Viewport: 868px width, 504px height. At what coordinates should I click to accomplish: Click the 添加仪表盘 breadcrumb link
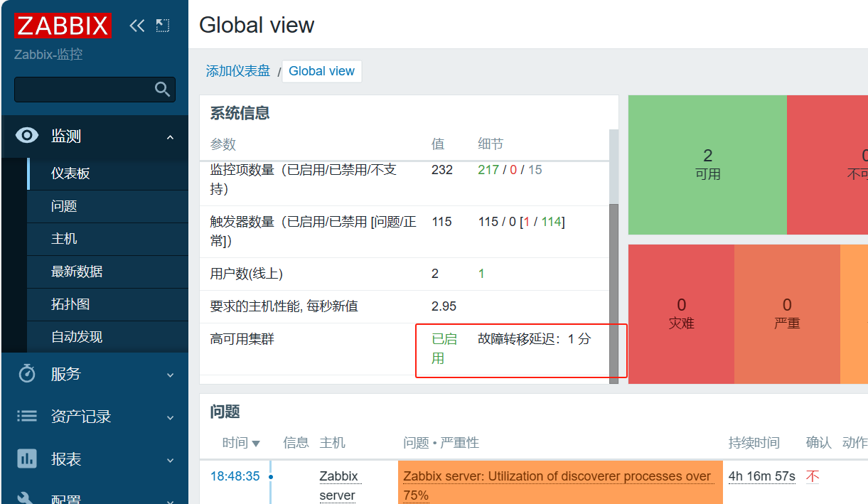(238, 71)
